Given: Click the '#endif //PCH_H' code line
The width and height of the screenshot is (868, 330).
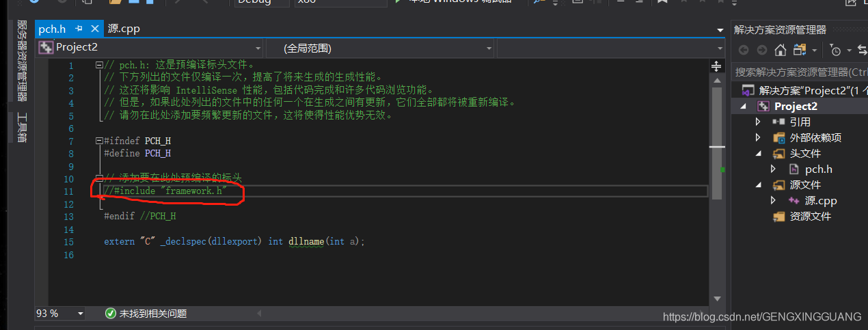Looking at the screenshot, I should (x=140, y=216).
